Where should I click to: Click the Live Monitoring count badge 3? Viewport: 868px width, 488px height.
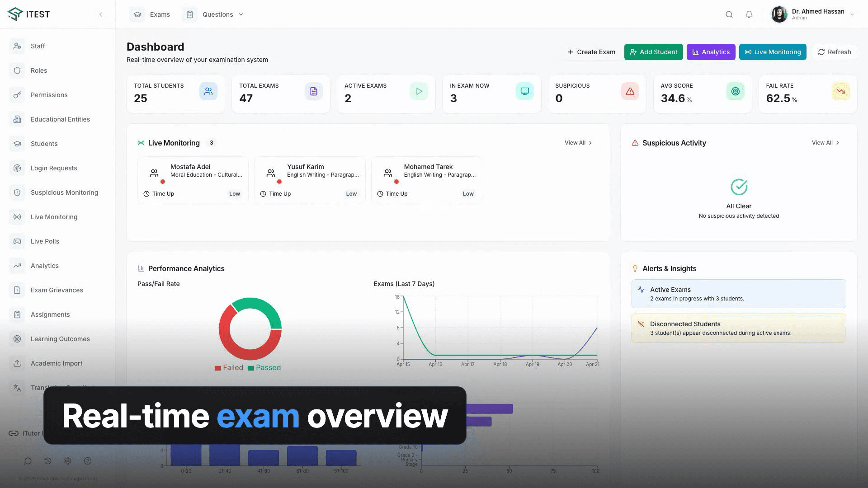tap(211, 143)
